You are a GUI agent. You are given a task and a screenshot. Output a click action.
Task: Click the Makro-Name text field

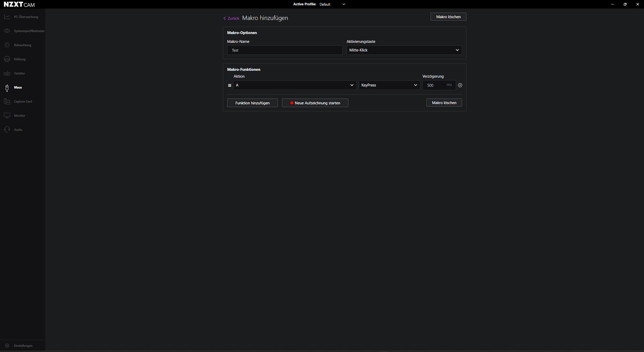[x=284, y=50]
